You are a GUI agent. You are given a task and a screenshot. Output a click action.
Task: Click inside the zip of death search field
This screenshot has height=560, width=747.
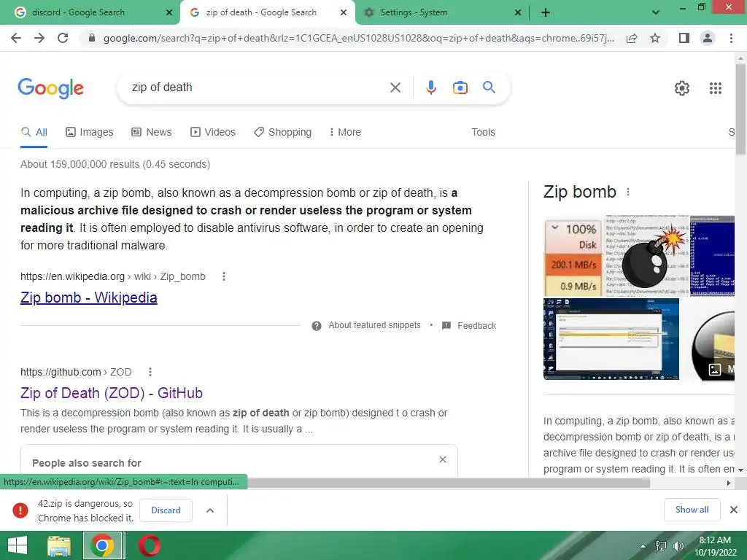pyautogui.click(x=258, y=87)
